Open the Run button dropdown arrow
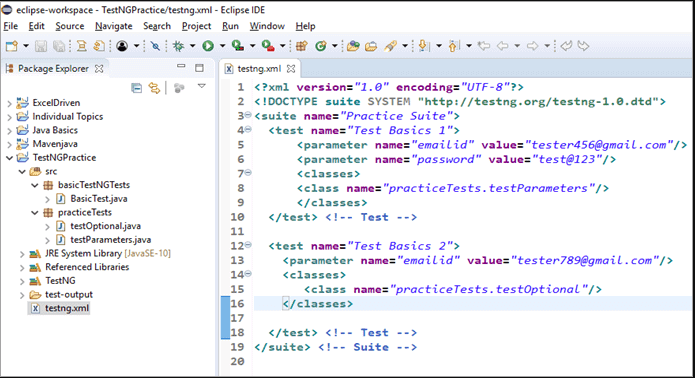 click(x=223, y=46)
